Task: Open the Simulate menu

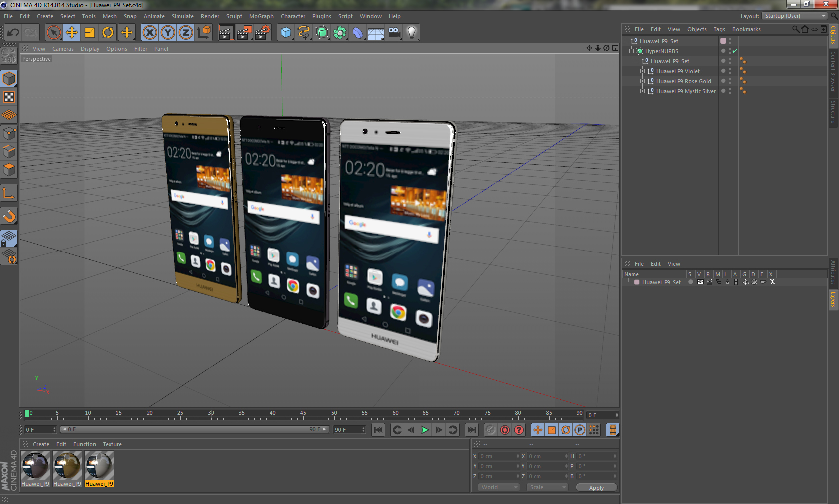Action: click(x=183, y=16)
